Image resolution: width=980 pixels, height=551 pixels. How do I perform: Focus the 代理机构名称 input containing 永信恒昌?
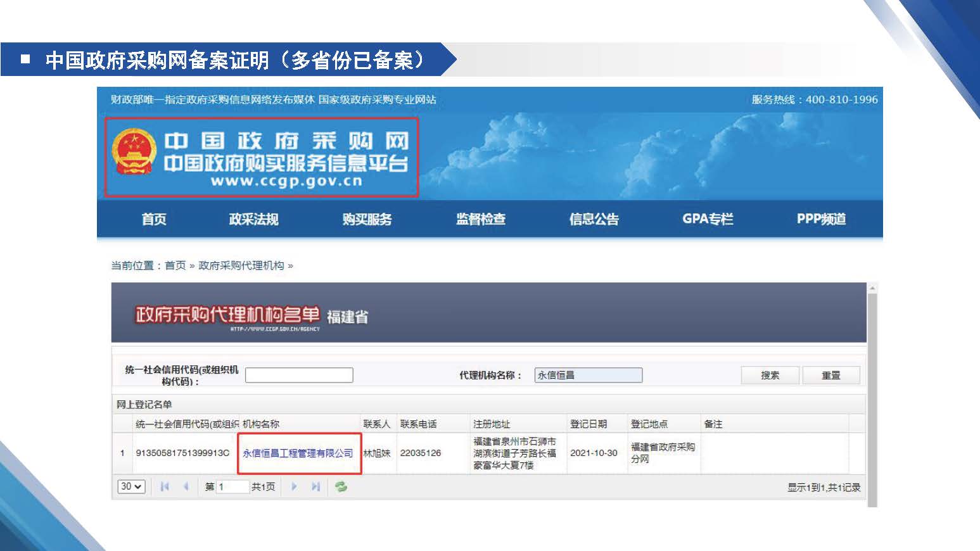(x=589, y=375)
